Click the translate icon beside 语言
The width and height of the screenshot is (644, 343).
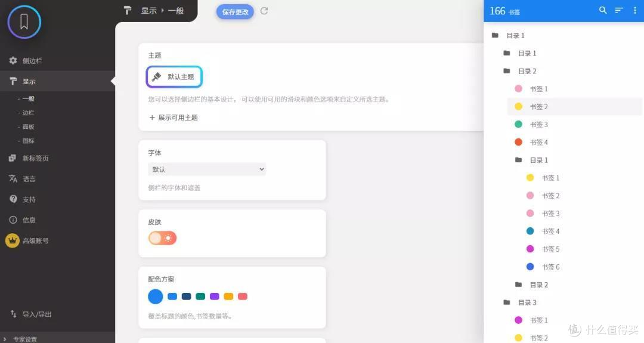[13, 179]
